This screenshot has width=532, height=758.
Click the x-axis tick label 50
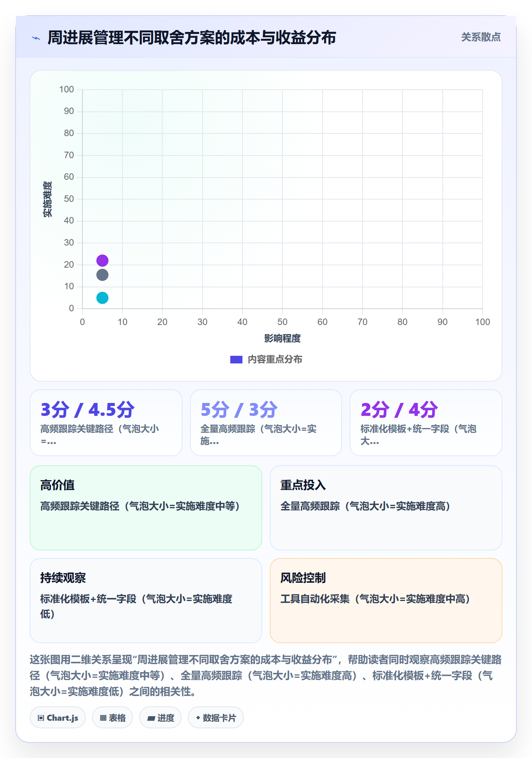coord(282,322)
